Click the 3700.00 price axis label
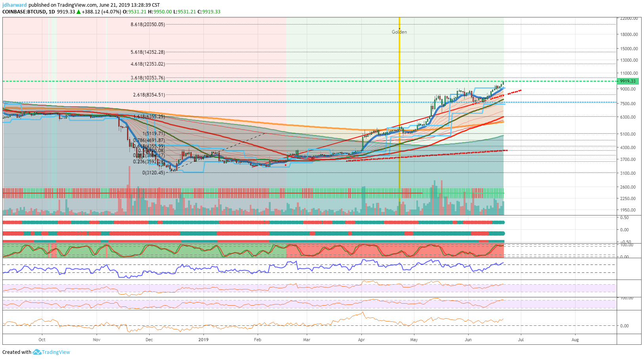The image size is (644, 359). [628, 159]
